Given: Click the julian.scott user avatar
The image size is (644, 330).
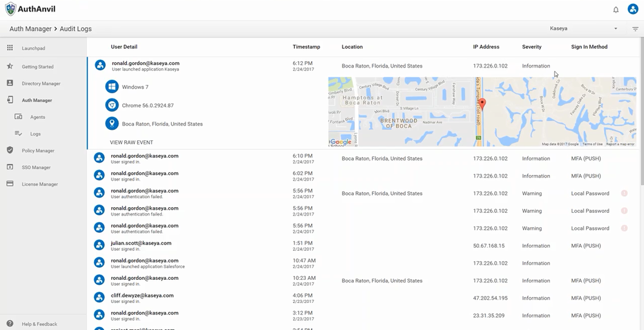Looking at the screenshot, I should click(x=99, y=245).
